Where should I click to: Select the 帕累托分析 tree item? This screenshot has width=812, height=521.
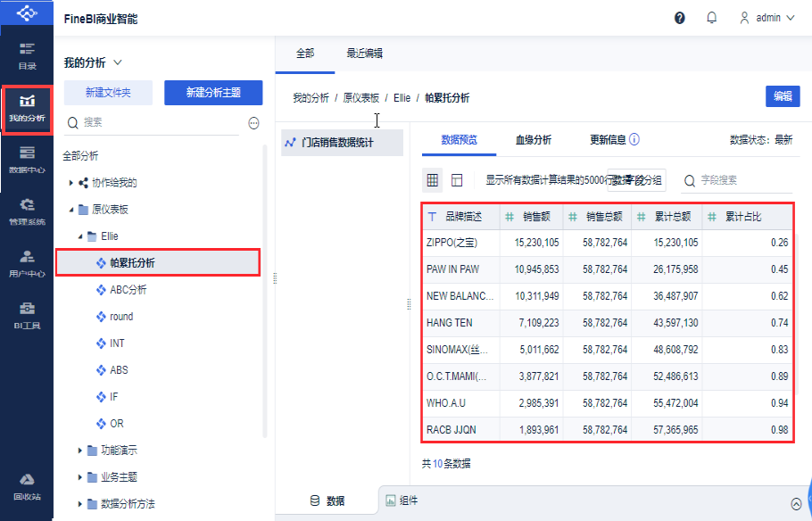[158, 262]
